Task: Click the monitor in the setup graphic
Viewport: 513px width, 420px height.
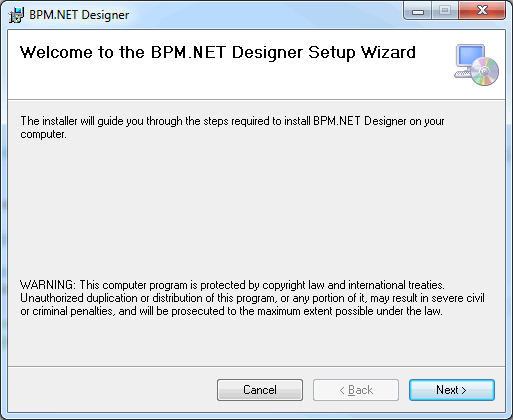Action: (471, 57)
